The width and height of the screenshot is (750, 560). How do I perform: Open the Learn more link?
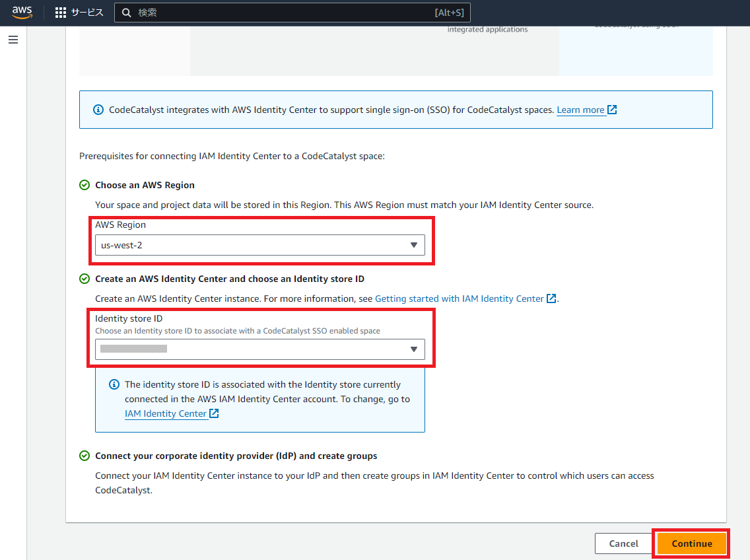click(580, 110)
